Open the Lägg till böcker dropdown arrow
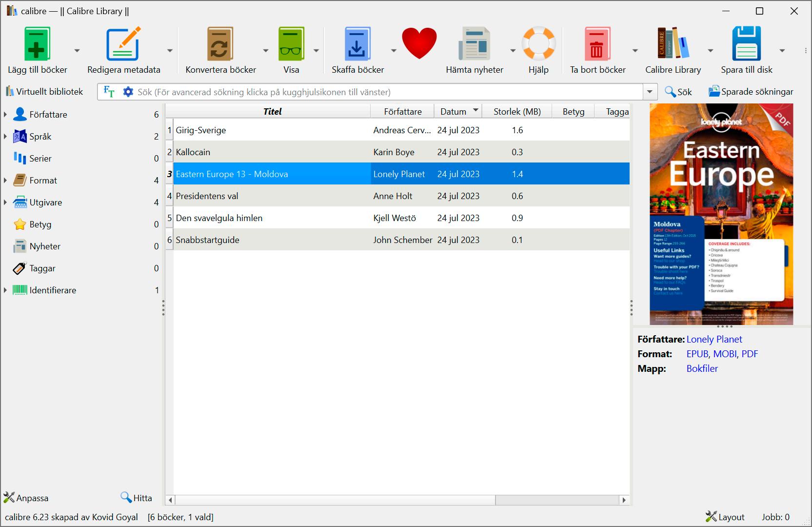The width and height of the screenshot is (812, 527). tap(77, 50)
